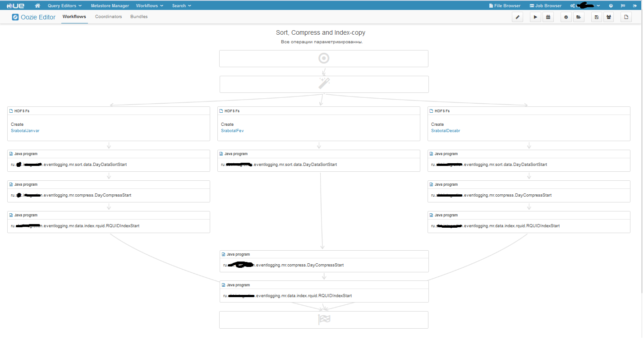Click the HDFS Fs icon above SrabotalFev
The width and height of the screenshot is (644, 358).
(221, 111)
